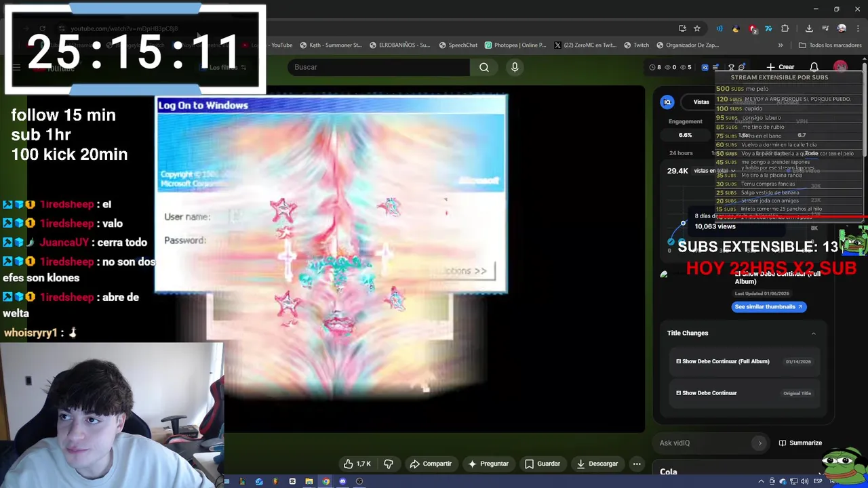Open the vidIQ trophy icon
868x488 pixels.
click(731, 67)
